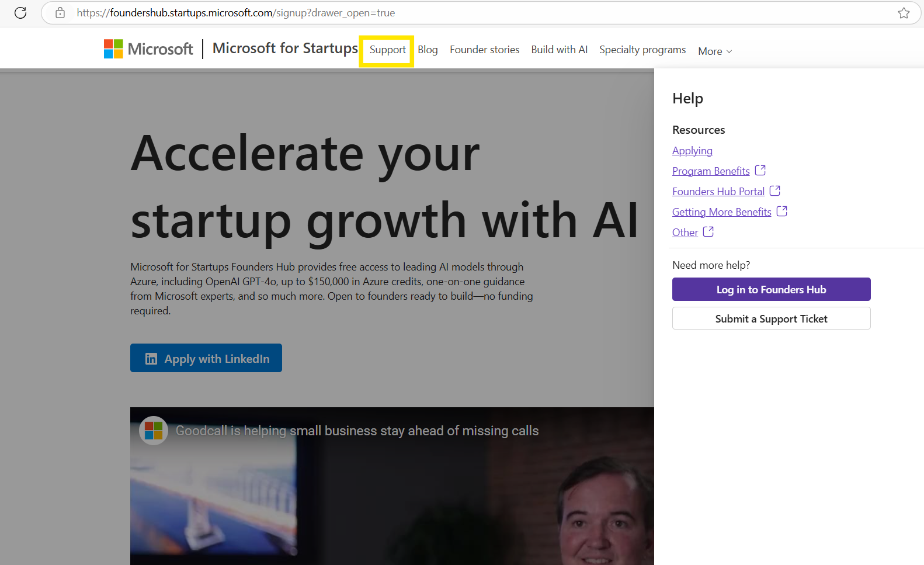This screenshot has height=565, width=924.
Task: Open Specialty programs navigation link
Action: pos(642,50)
